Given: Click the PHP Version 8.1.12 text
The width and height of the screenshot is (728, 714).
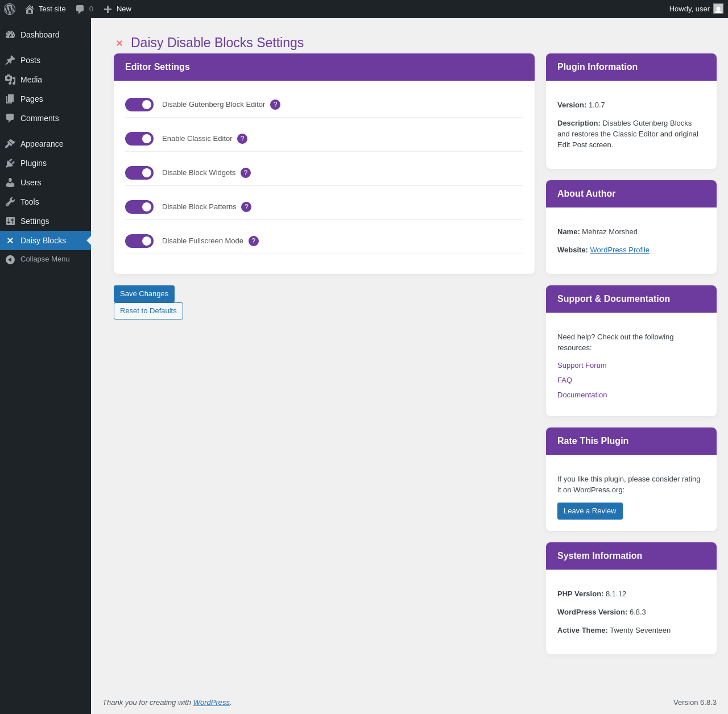Looking at the screenshot, I should 591,594.
